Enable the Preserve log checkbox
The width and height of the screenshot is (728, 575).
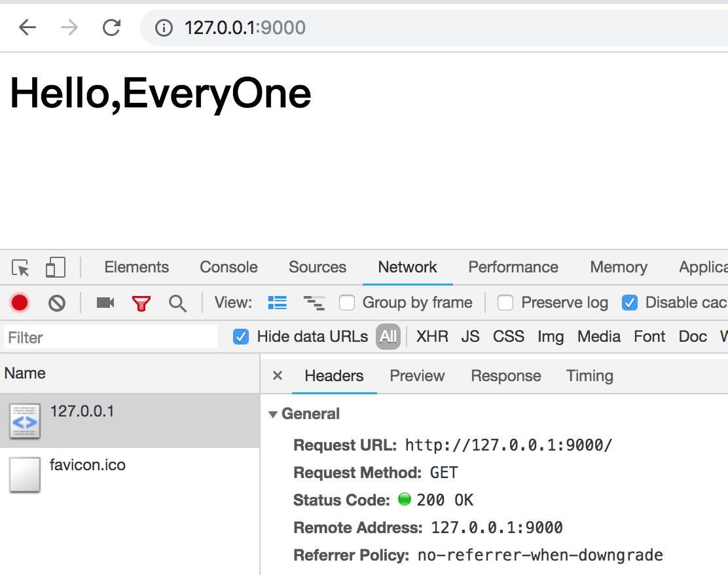pyautogui.click(x=505, y=303)
